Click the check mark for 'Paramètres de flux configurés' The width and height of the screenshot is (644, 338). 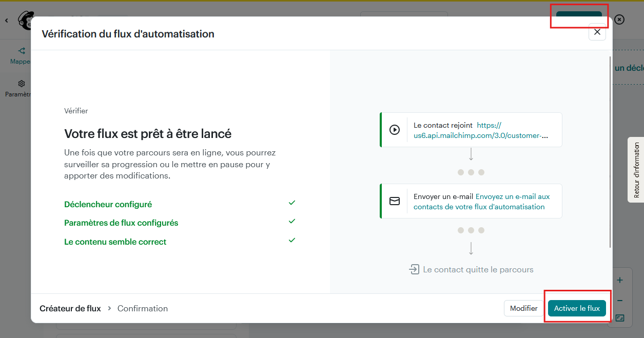pyautogui.click(x=292, y=221)
